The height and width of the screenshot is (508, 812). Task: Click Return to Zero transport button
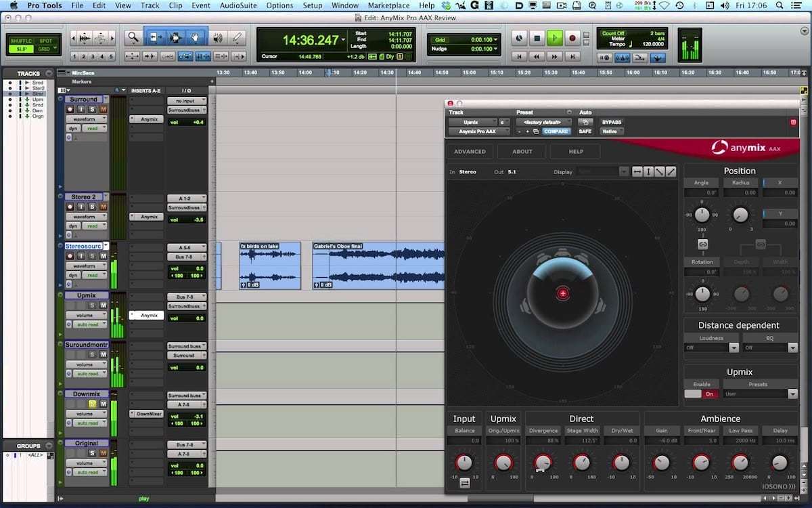(x=519, y=56)
